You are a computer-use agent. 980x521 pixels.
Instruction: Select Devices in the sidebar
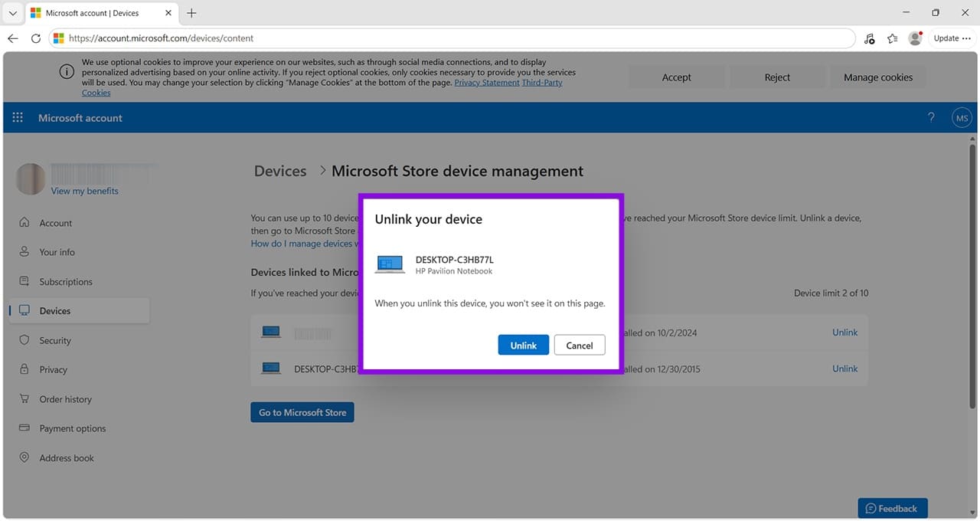pyautogui.click(x=79, y=310)
